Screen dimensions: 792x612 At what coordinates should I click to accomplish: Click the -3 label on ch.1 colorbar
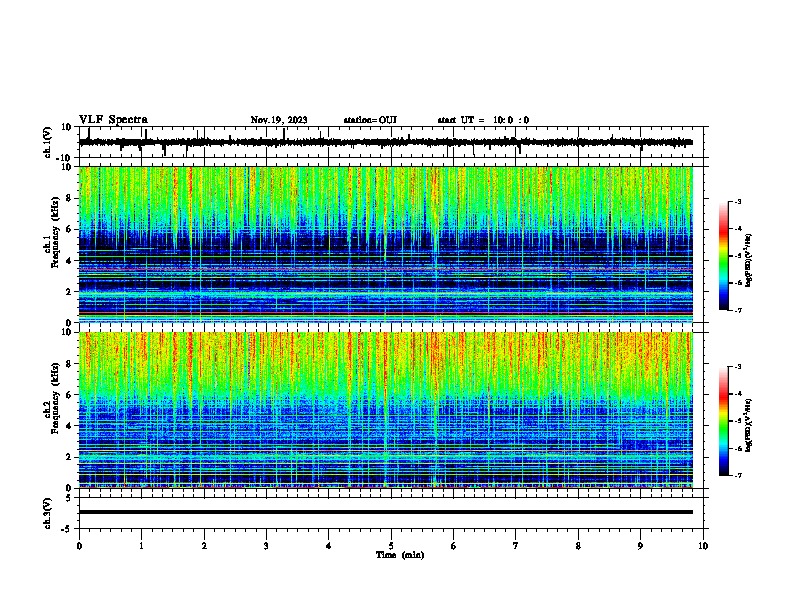[x=737, y=201]
